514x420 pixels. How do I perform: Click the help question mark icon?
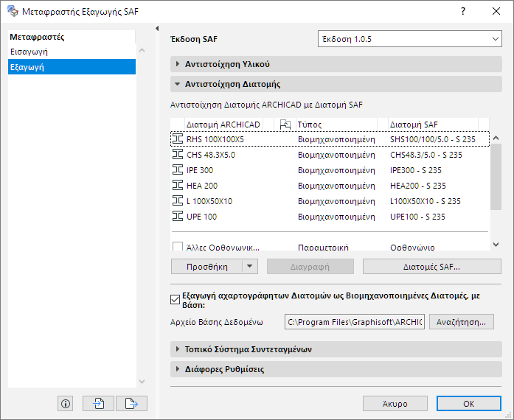pos(462,12)
